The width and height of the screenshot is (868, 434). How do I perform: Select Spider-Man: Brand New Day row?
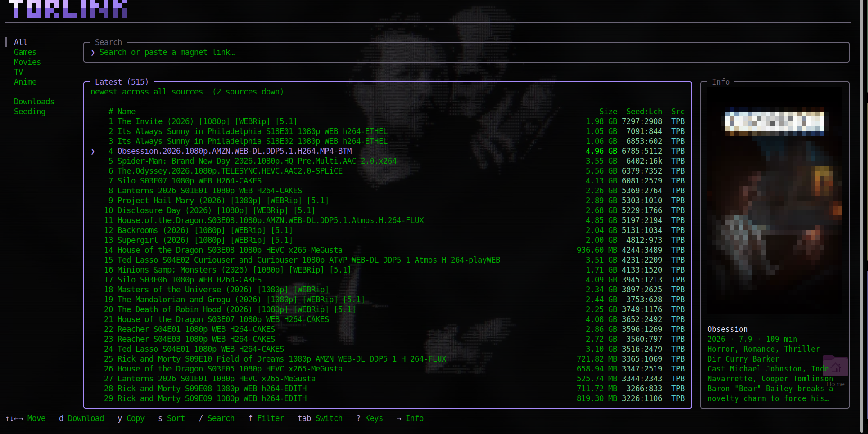tap(388, 161)
